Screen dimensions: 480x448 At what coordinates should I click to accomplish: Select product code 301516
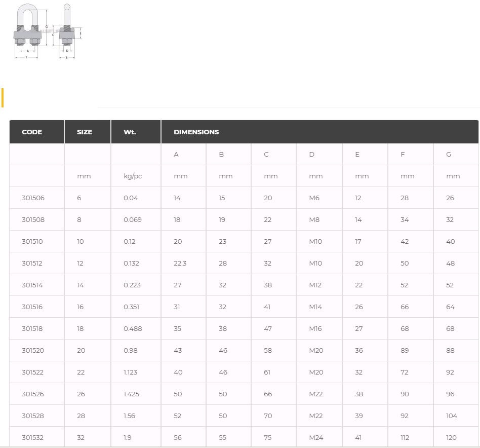click(32, 307)
